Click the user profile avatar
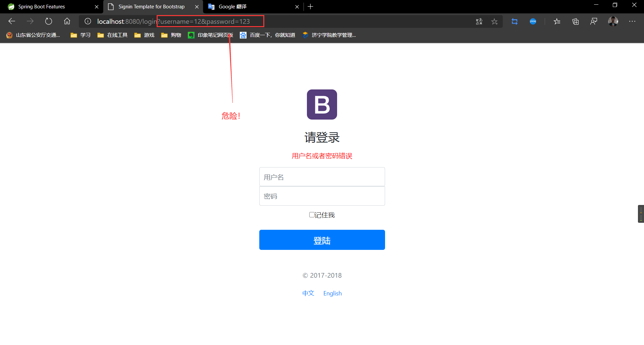The height and width of the screenshot is (345, 644). click(x=613, y=21)
